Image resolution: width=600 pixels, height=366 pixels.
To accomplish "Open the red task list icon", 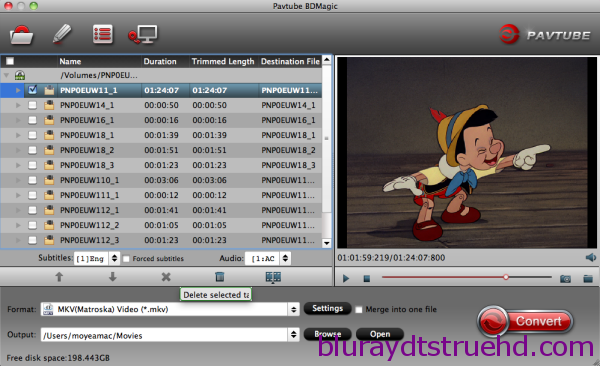I will pos(103,34).
